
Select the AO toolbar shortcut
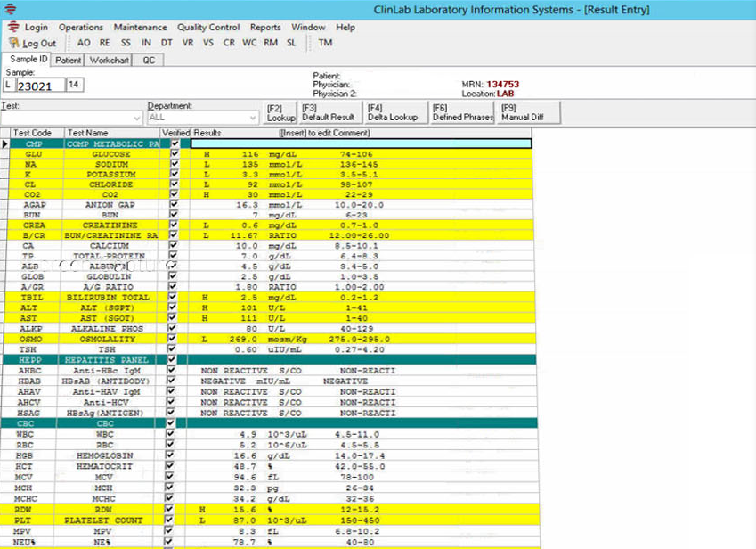coord(84,43)
